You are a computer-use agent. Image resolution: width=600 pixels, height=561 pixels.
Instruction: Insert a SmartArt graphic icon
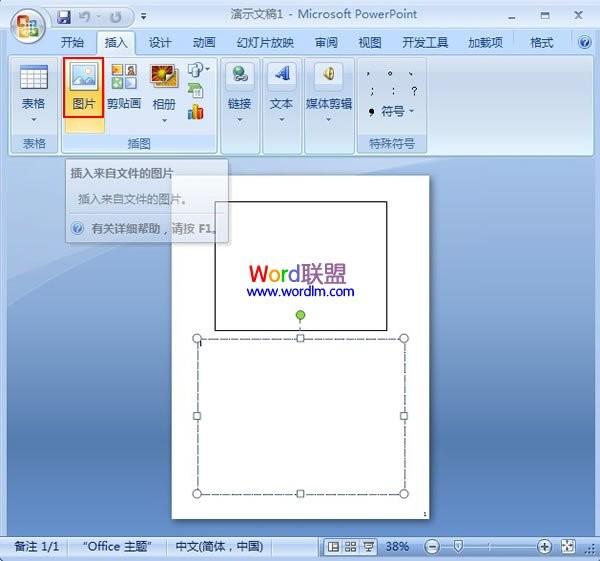tap(196, 91)
